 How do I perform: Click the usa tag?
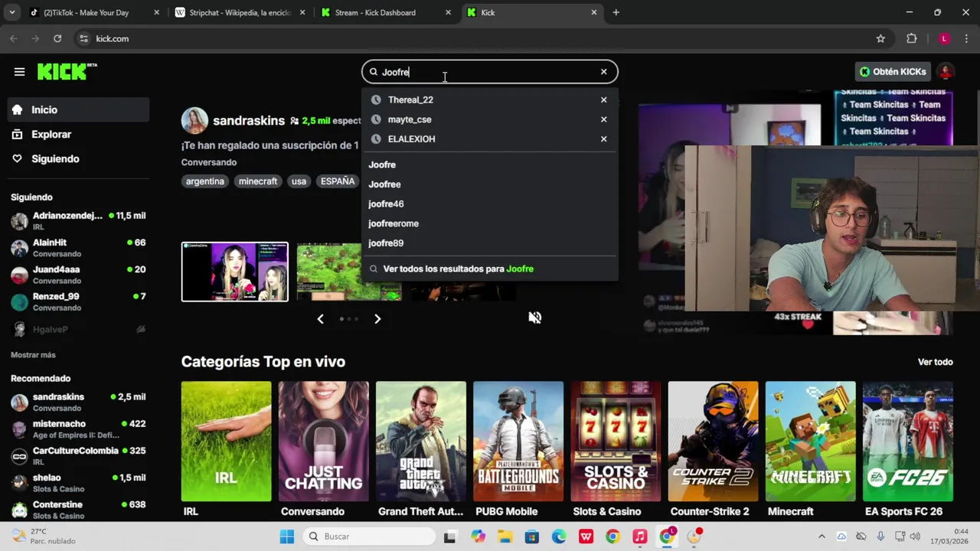pyautogui.click(x=299, y=181)
